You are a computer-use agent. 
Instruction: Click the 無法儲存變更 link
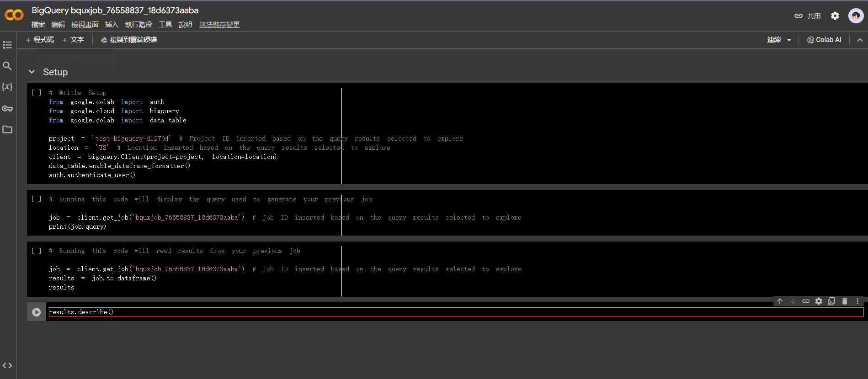(219, 25)
